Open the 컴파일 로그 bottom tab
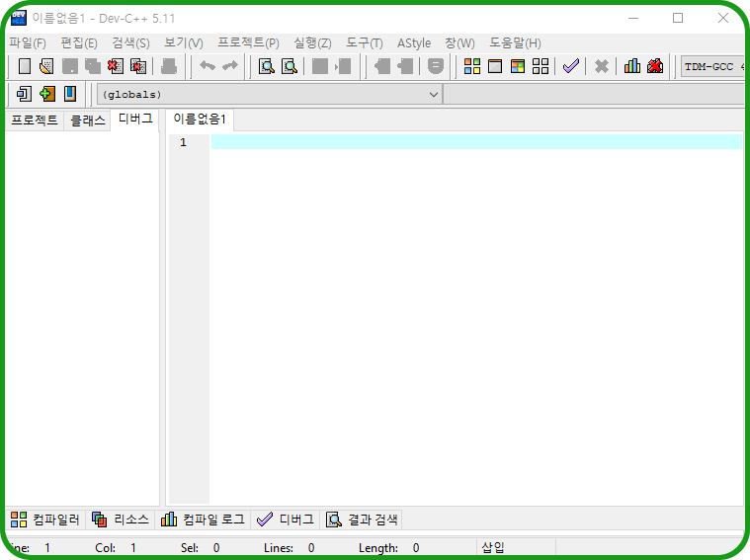The width and height of the screenshot is (750, 560). click(x=203, y=520)
